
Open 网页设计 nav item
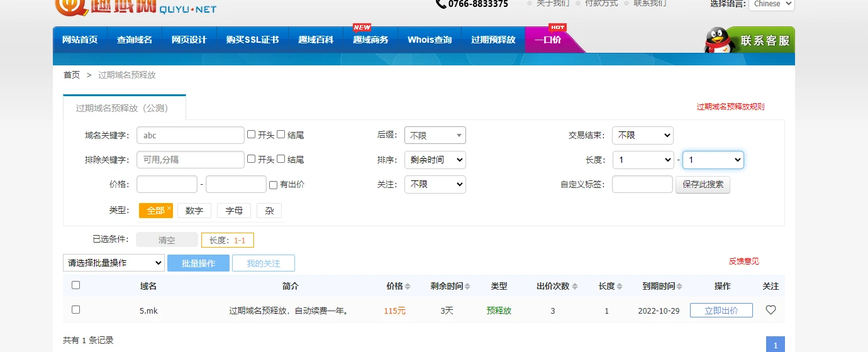pos(189,40)
